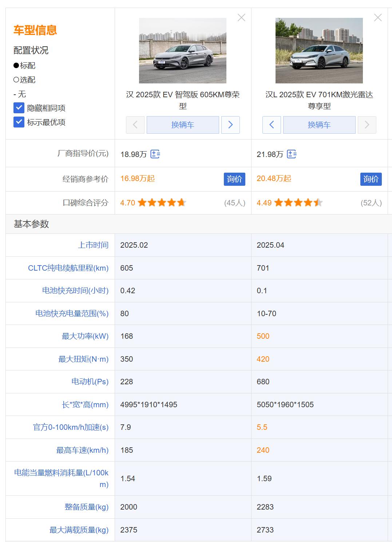Screen dimensions: 392x542
Task: Click the CLTC纯电续航里程(km) parameter label
Action: [x=68, y=268]
